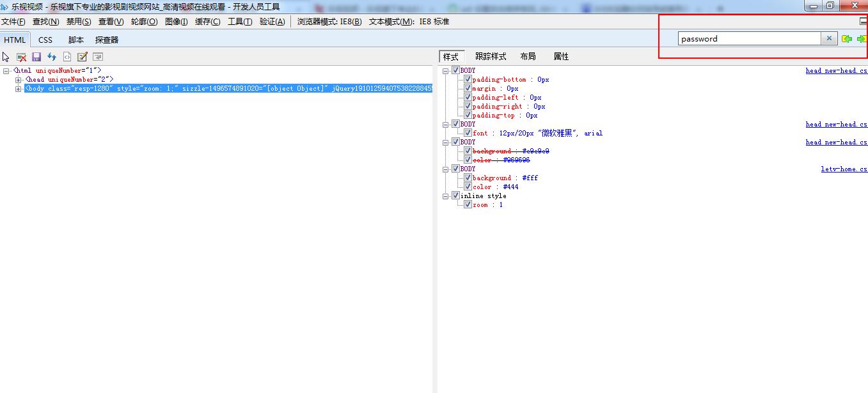
Task: Toggle the margin property checkbox
Action: point(468,89)
